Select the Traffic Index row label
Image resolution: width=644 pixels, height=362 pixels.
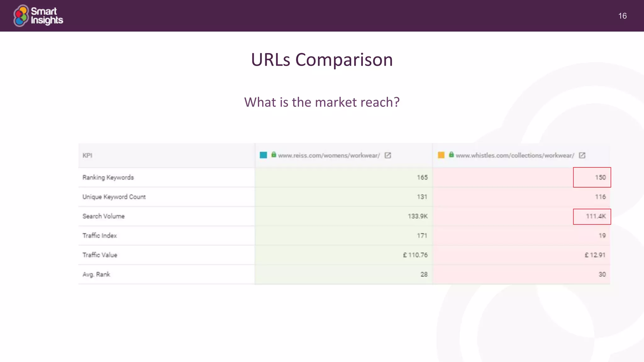pos(100,236)
